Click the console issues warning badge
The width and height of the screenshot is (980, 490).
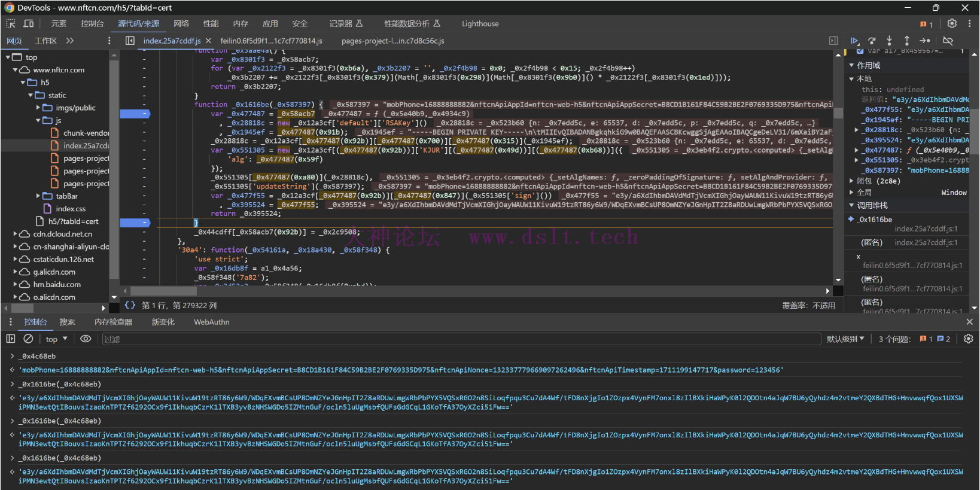pyautogui.click(x=927, y=339)
